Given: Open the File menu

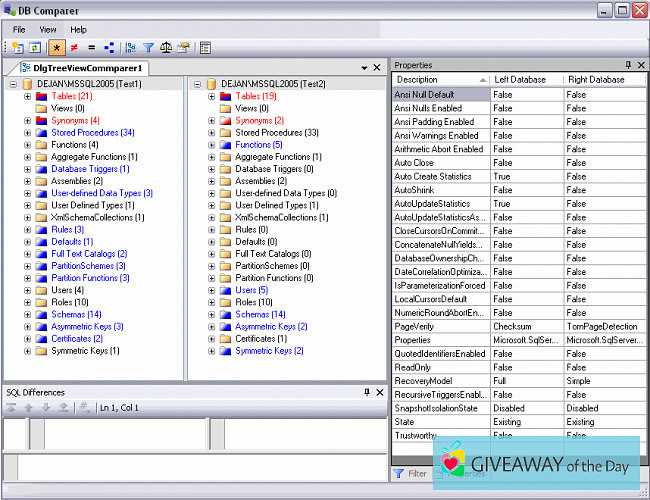Looking at the screenshot, I should click(x=19, y=30).
